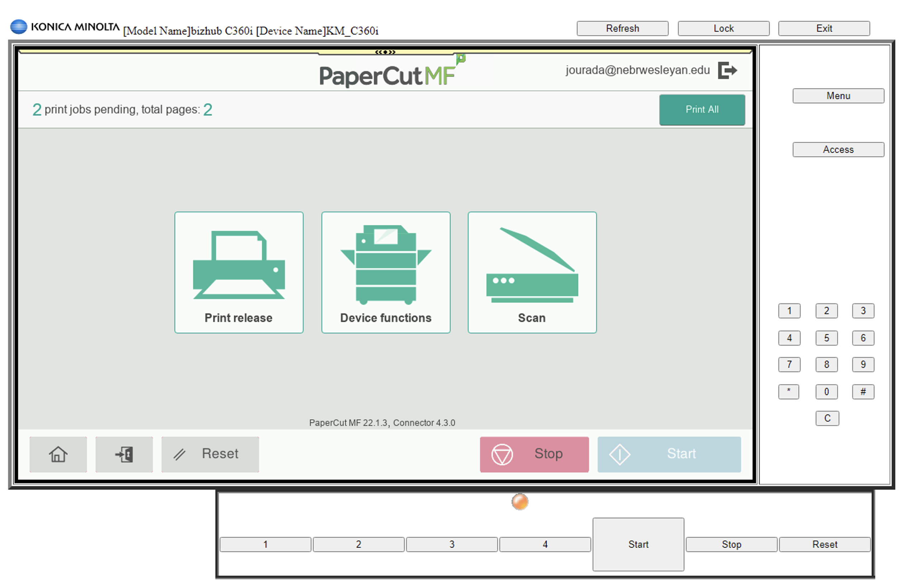Screen dimensions: 904x588
Task: Click bottom strip button 3
Action: [x=452, y=544]
